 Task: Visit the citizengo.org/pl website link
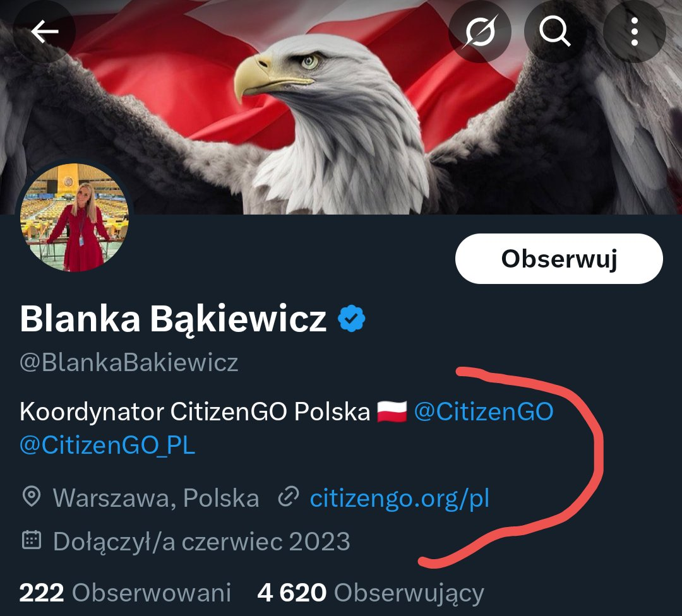399,498
